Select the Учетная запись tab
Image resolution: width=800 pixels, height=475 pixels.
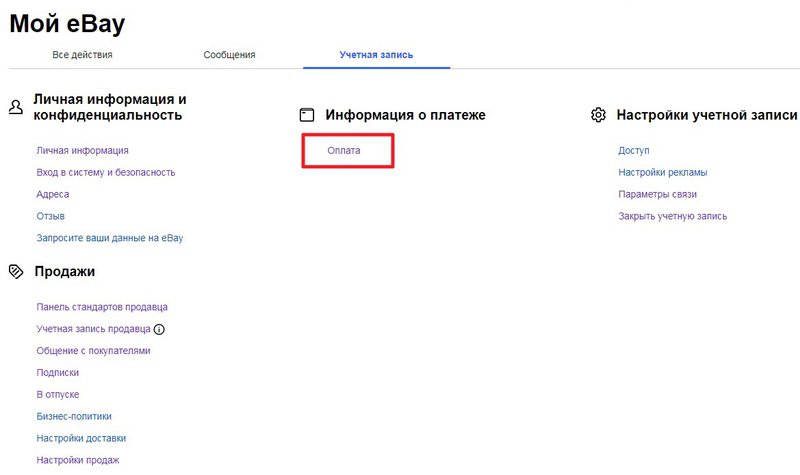point(376,55)
